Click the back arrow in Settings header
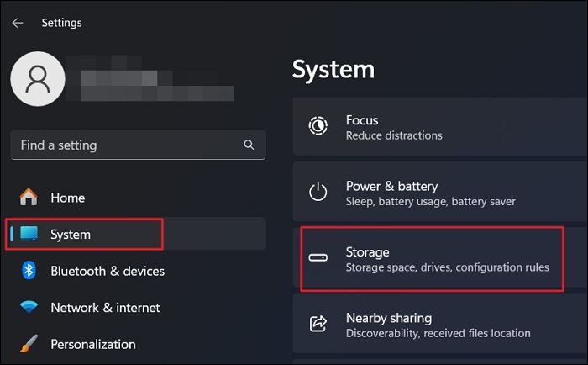The width and height of the screenshot is (588, 365). [x=17, y=23]
